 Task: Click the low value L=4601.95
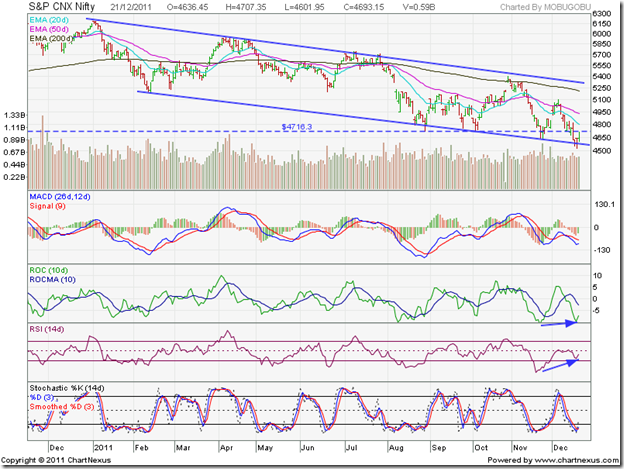304,7
